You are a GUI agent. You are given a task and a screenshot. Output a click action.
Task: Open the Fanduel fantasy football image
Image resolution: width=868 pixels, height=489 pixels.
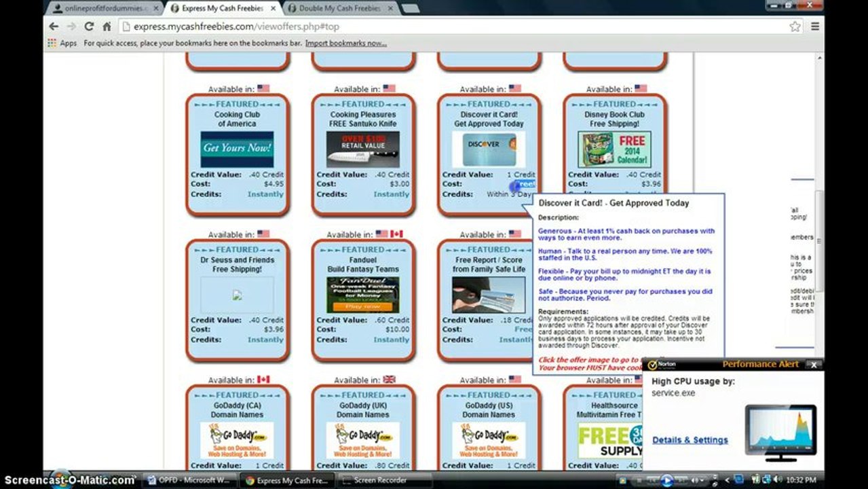(362, 295)
